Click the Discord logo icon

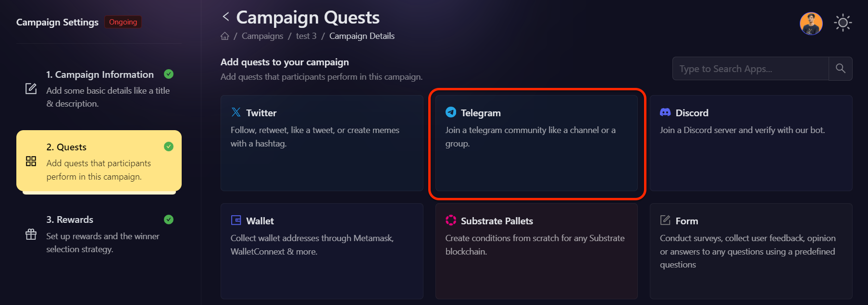point(665,112)
